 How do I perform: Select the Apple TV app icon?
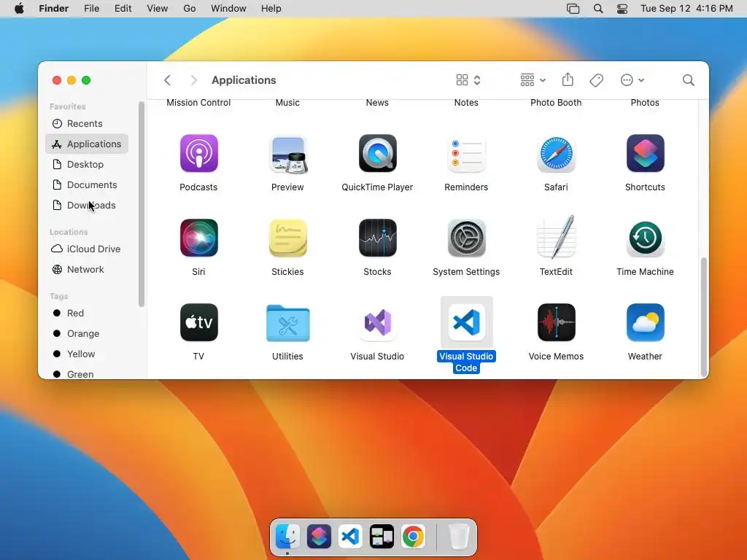coord(198,322)
